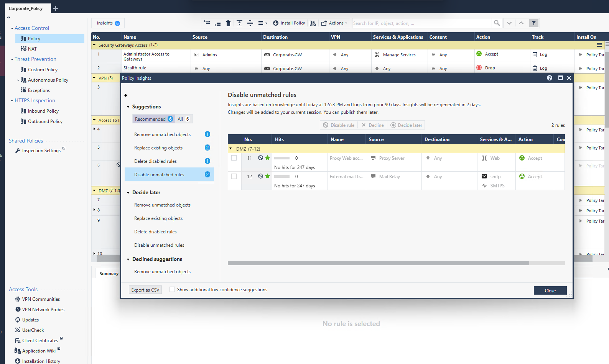Expand all sections toolbar icon
The image size is (609, 364).
tap(239, 23)
